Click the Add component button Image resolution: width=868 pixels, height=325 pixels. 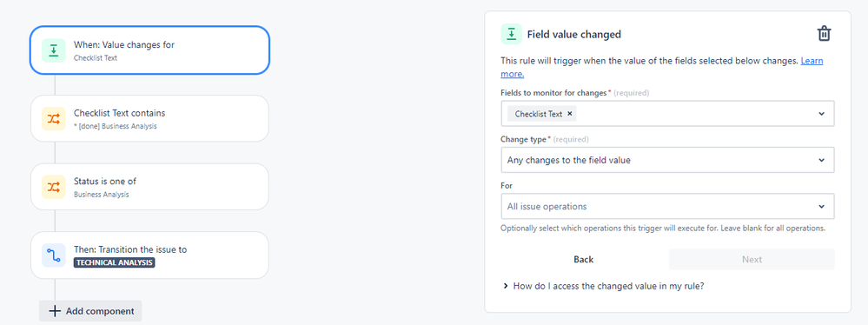click(90, 311)
